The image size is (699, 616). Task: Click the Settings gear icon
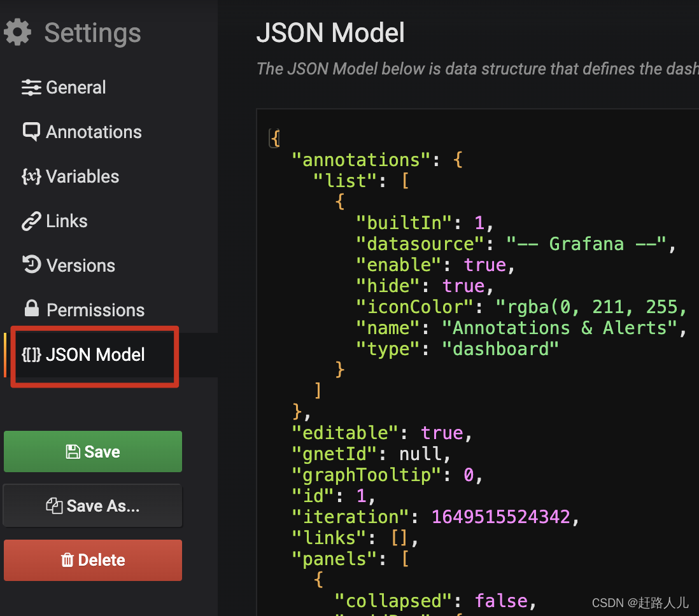[x=17, y=32]
